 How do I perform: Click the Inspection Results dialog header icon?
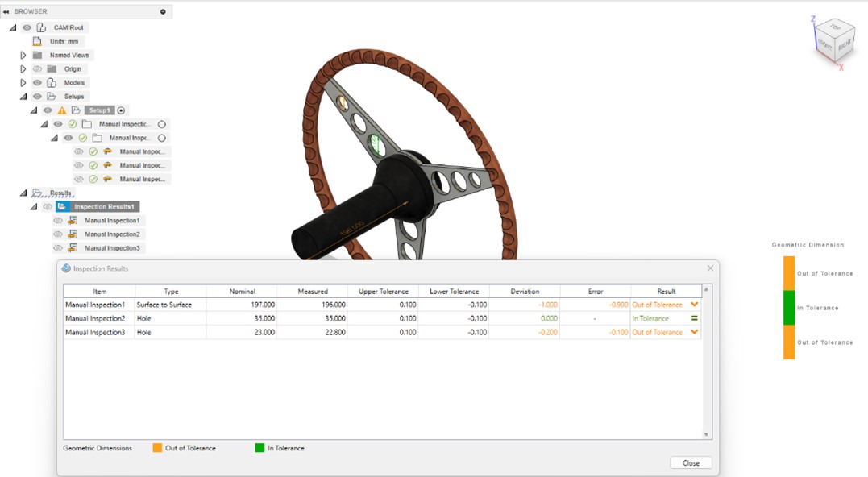pos(65,268)
